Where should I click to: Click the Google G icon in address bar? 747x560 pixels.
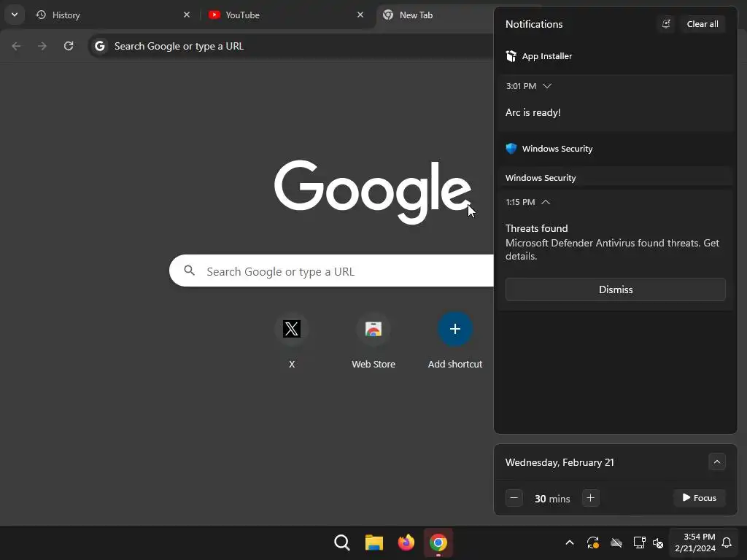(99, 46)
